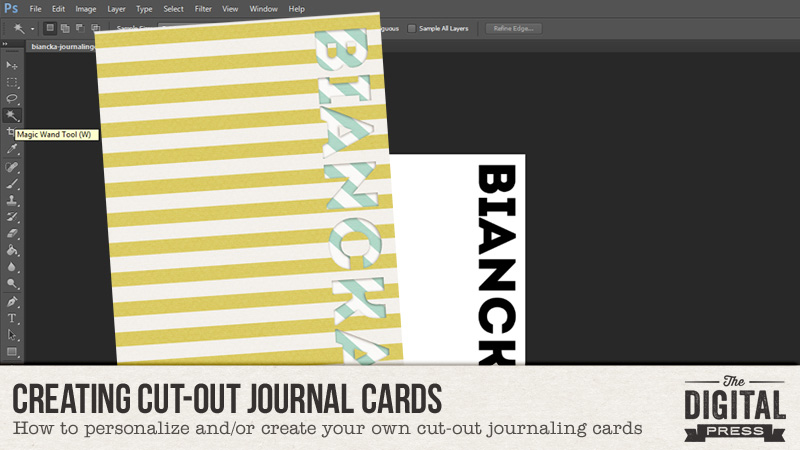Open the File menu

pos(35,9)
